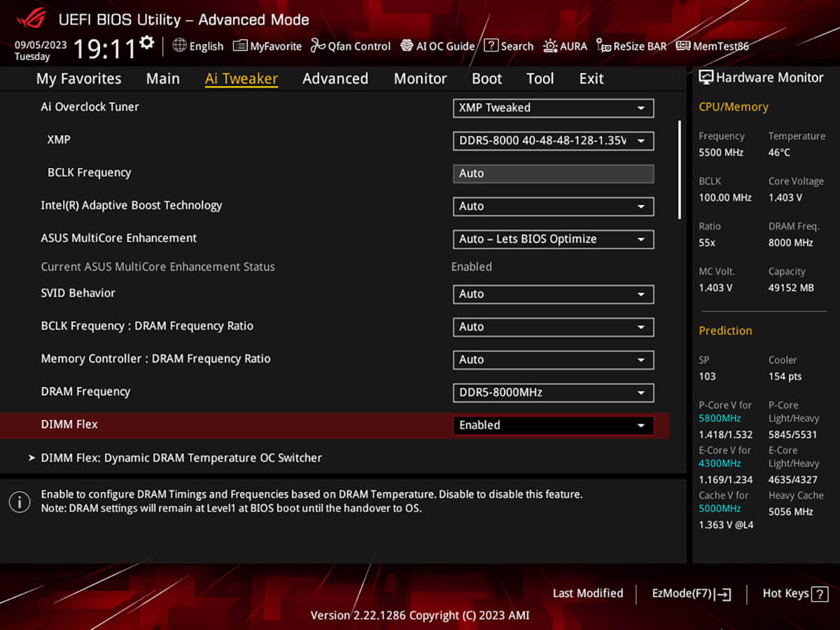Disable DIMM Flex
Viewport: 840px width, 630px height.
[x=553, y=425]
